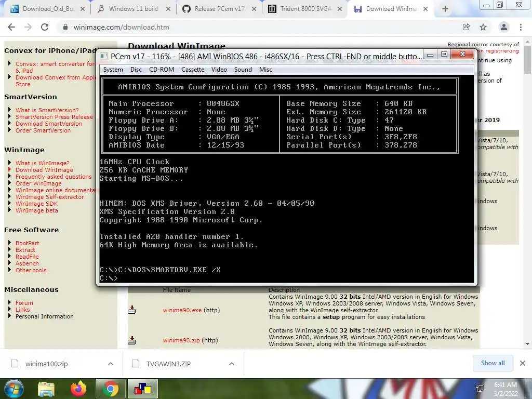Open the ReadFile free software link
The height and width of the screenshot is (399, 532).
coord(27,257)
